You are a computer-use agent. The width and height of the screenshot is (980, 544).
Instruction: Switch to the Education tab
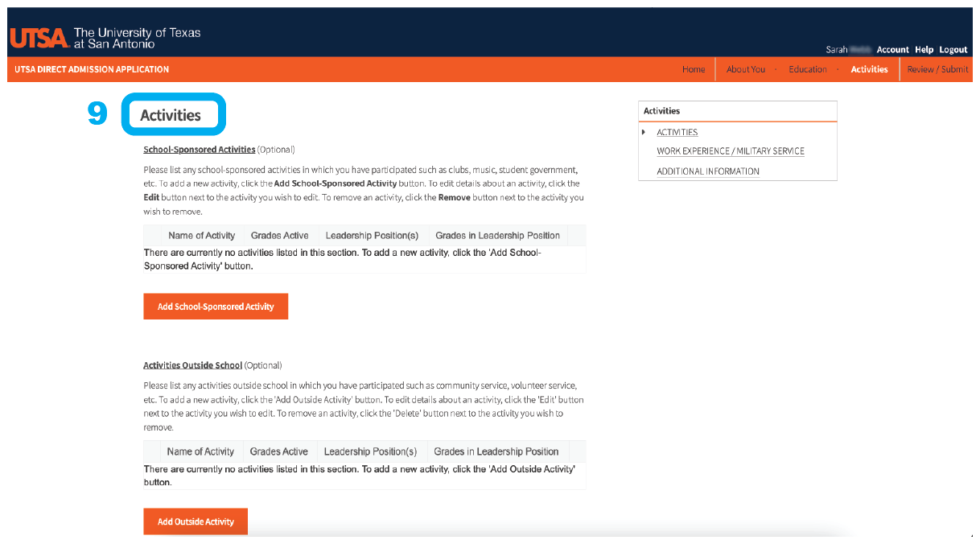coord(807,69)
